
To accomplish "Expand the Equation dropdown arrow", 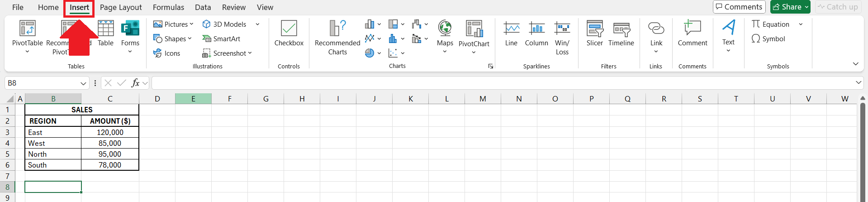I will 801,24.
